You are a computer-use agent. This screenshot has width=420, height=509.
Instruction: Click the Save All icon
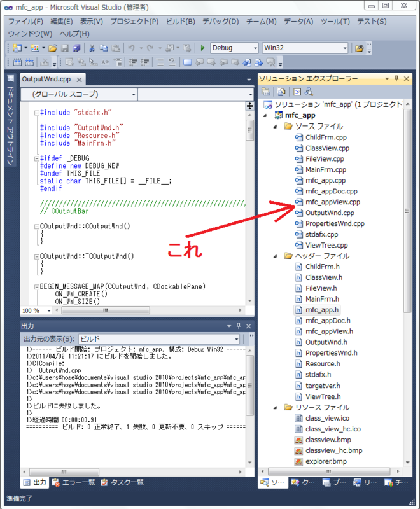(76, 48)
